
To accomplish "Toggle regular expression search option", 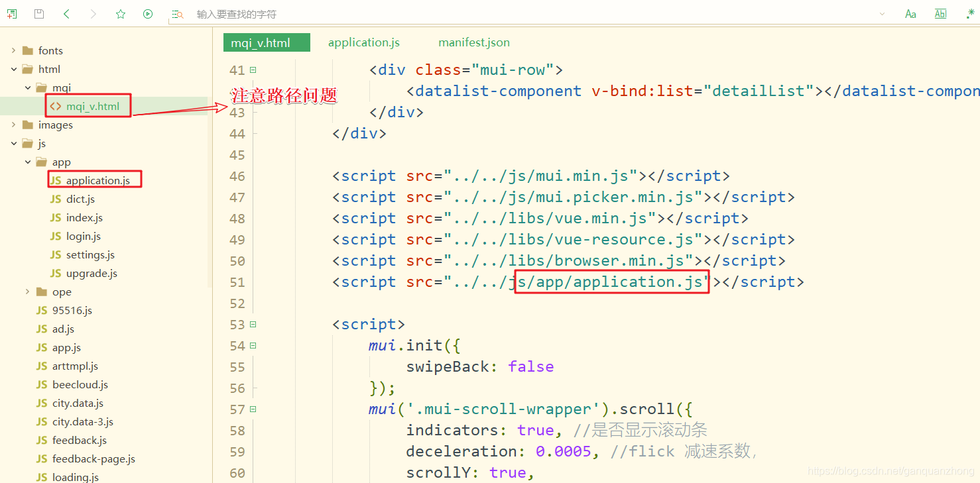I will tap(970, 14).
